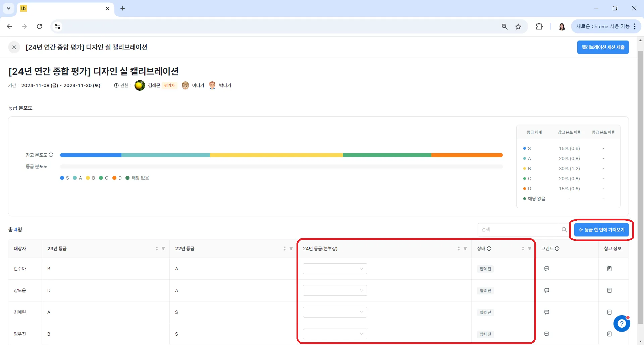Toggle 해당 없음 legend item in chart

click(x=137, y=178)
